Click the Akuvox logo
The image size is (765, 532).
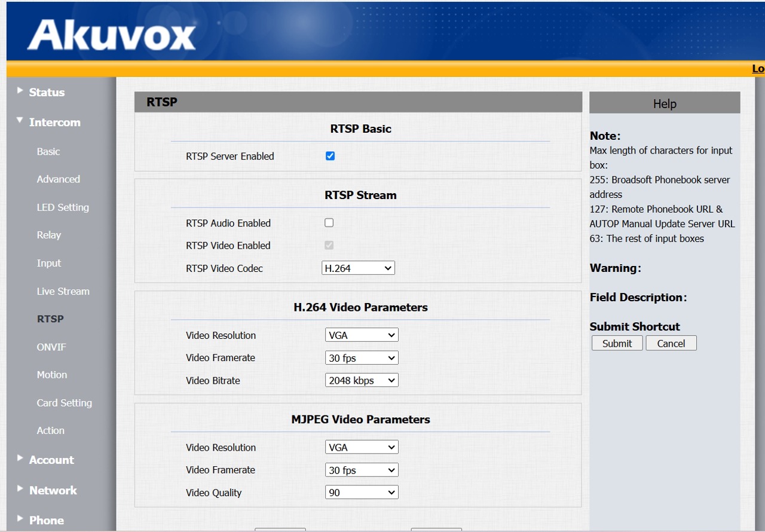pyautogui.click(x=111, y=35)
